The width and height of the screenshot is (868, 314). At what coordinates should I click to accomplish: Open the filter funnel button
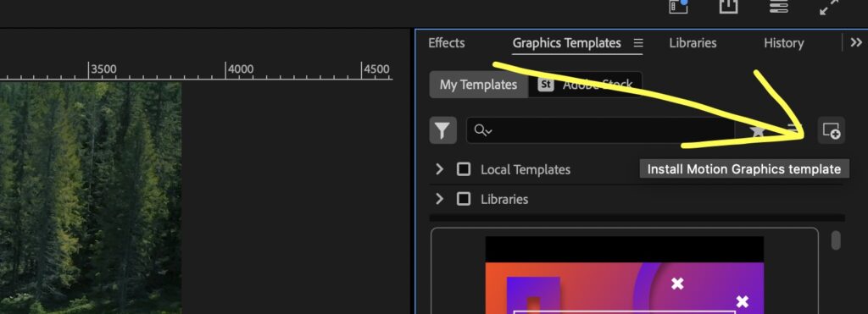tap(442, 130)
